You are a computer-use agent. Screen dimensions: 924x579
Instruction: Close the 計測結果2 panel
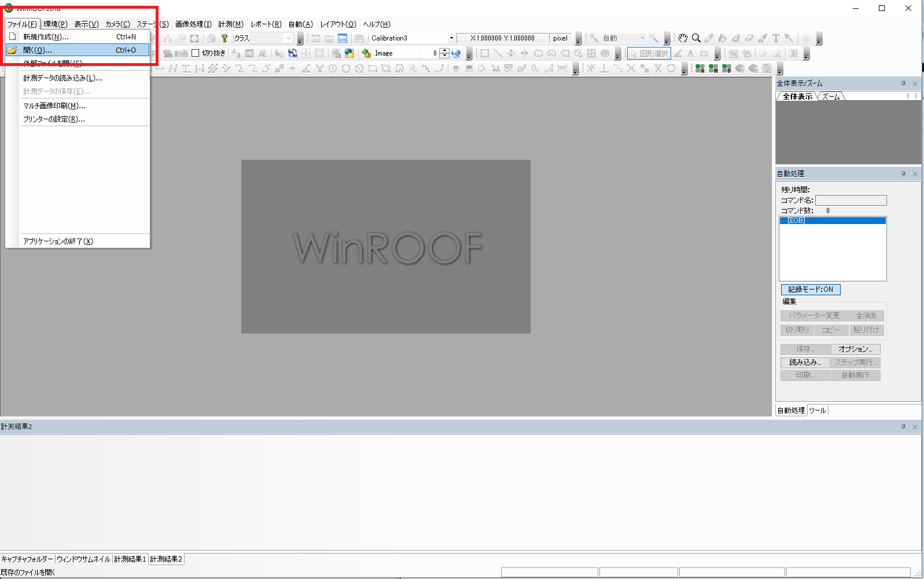[x=915, y=427]
